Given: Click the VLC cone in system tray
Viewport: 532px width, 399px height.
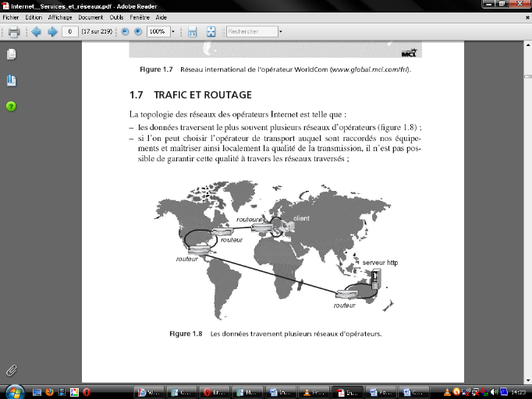Looking at the screenshot, I should (447, 392).
